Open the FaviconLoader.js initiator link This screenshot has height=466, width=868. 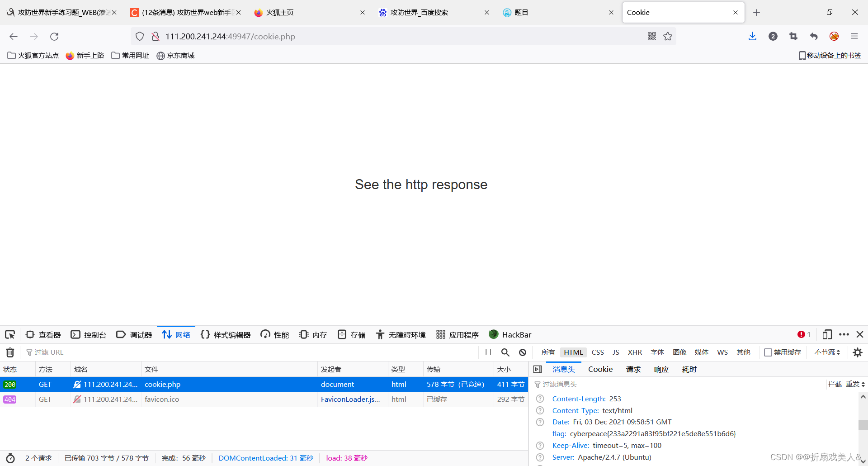coord(350,399)
